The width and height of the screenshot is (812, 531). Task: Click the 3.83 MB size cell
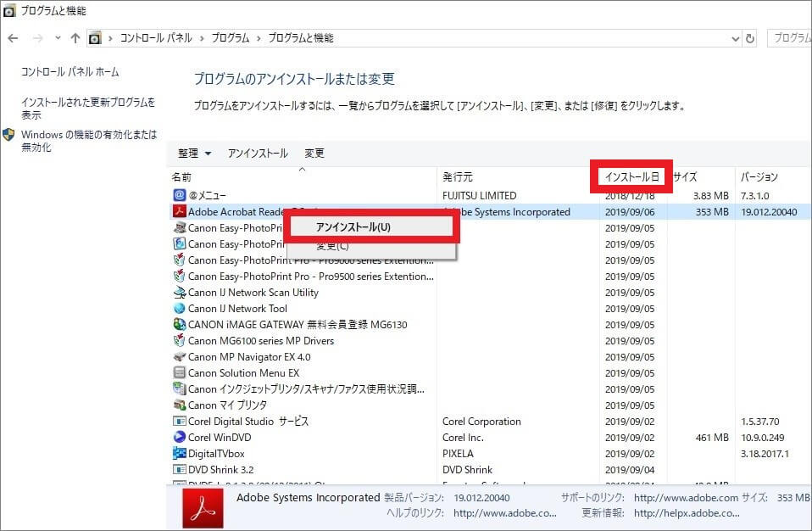pos(710,196)
